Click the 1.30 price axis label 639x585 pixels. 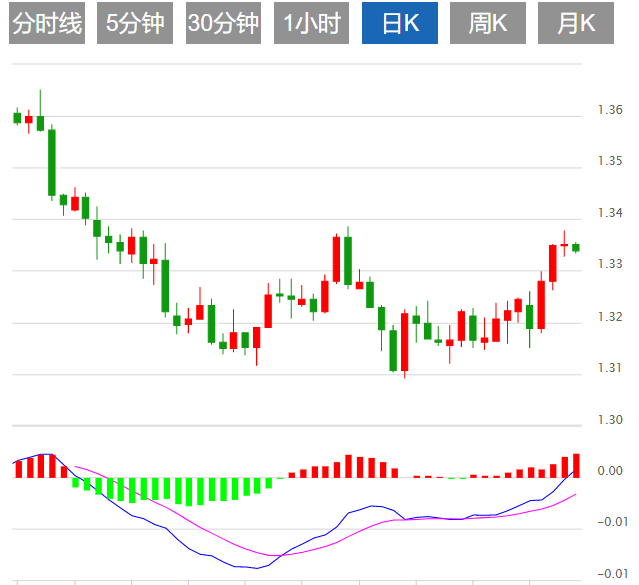[x=609, y=420]
